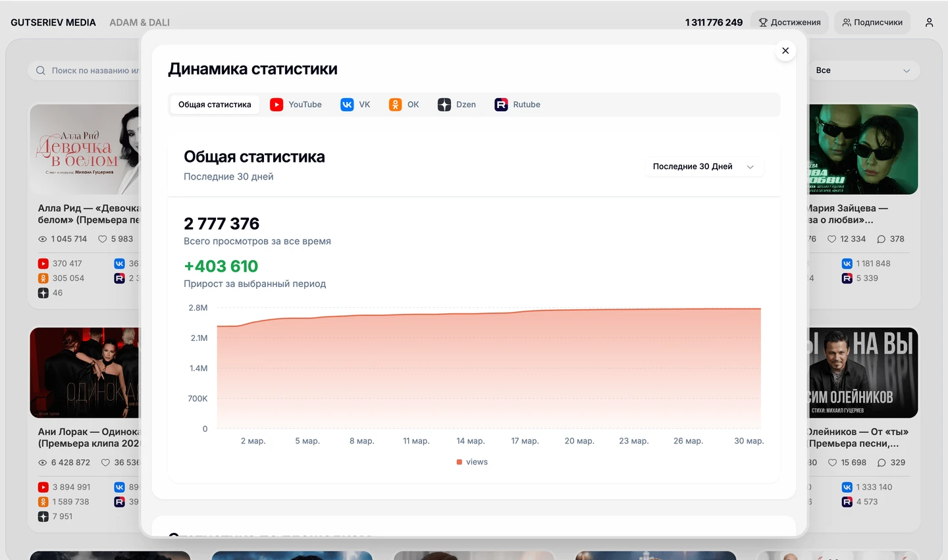Click the 14 мар. axis label
The height and width of the screenshot is (560, 948).
click(x=471, y=441)
